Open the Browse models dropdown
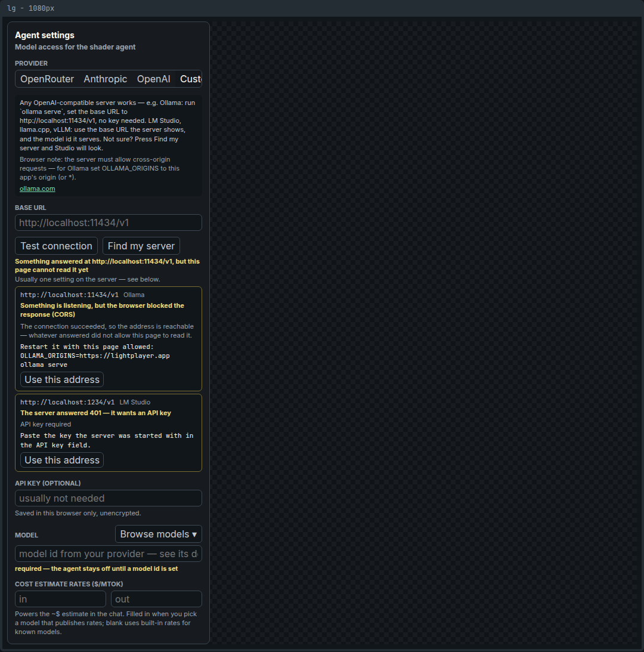644x652 pixels. pos(159,534)
